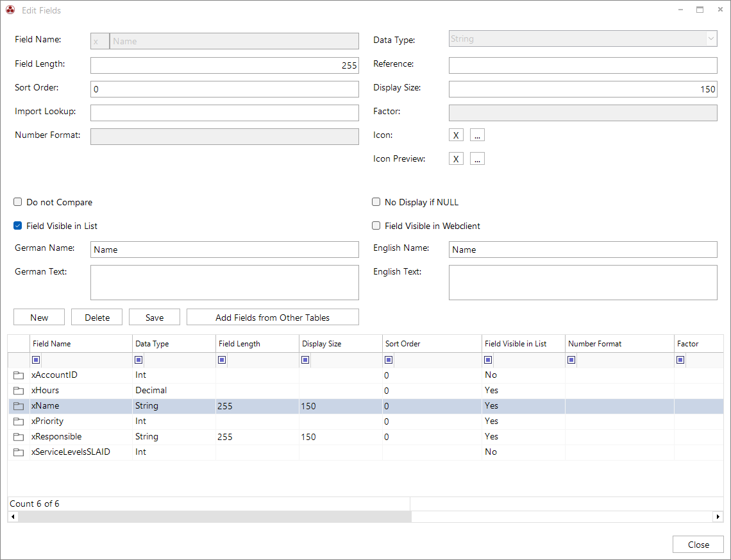Sort by the Display Size column header

(340, 344)
